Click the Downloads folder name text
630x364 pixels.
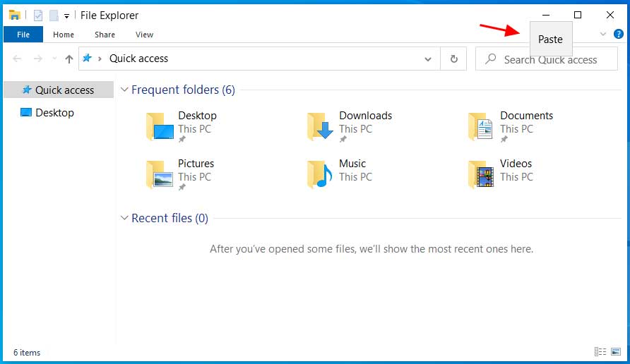click(366, 116)
